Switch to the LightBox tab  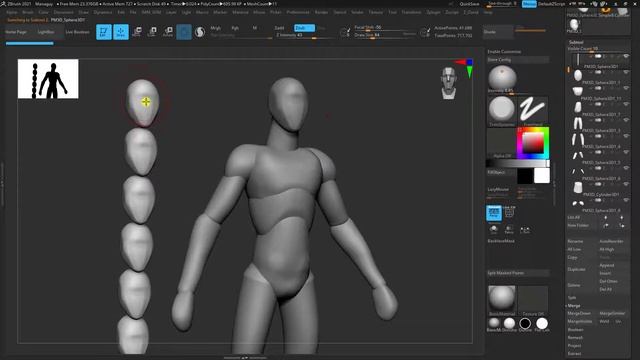tap(46, 32)
